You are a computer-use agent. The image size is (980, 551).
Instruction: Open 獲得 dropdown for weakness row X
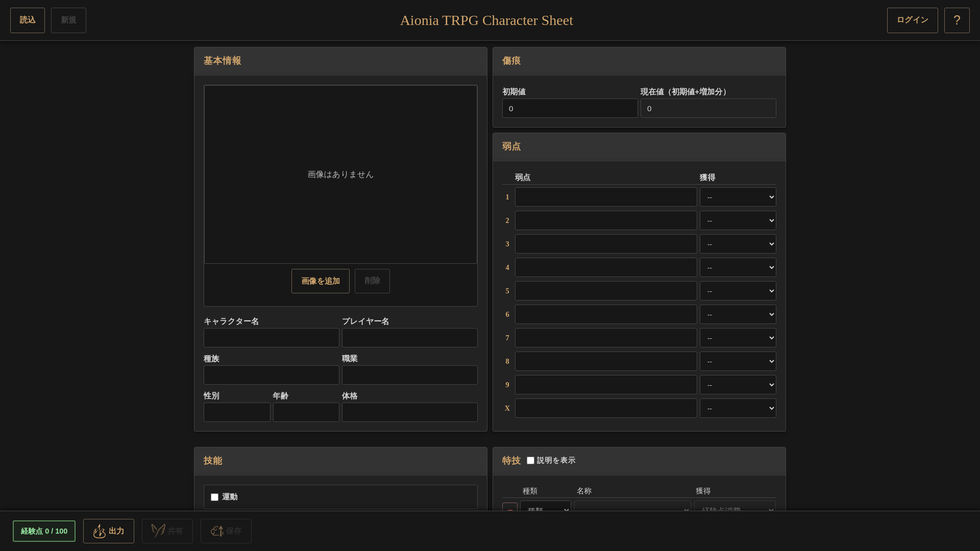point(738,408)
